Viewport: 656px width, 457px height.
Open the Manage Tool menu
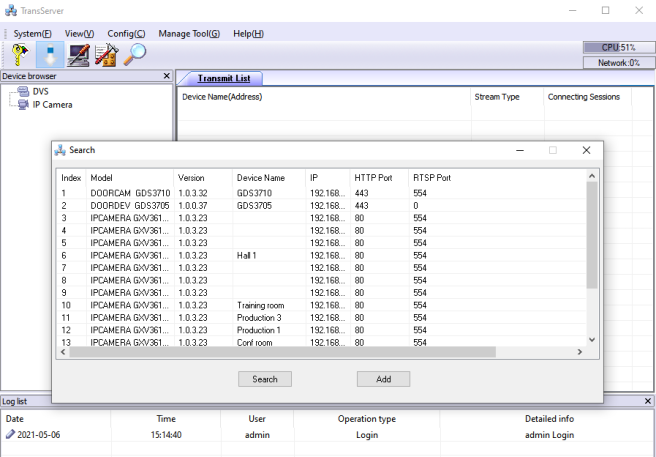(189, 33)
